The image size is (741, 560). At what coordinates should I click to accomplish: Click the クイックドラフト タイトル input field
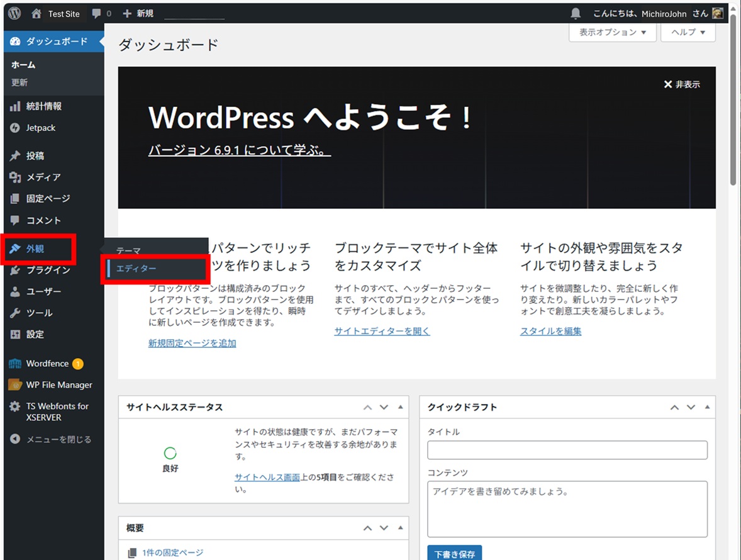click(567, 450)
